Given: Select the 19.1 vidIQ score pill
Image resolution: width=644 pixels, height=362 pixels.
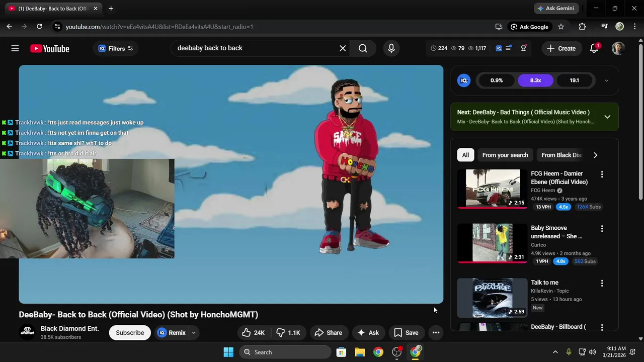Looking at the screenshot, I should coord(574,80).
